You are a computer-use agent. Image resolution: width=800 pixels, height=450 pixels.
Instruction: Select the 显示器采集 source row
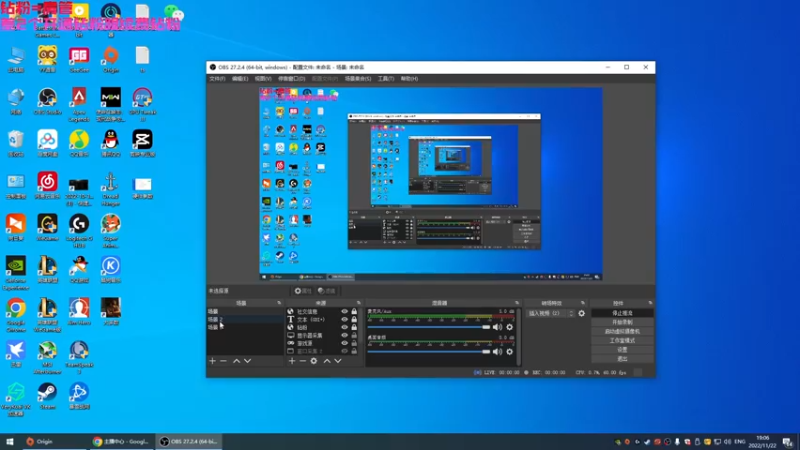[x=322, y=336]
